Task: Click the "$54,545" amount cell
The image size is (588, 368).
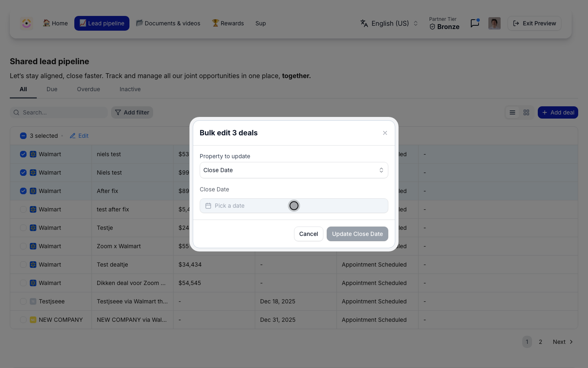Action: tap(190, 283)
